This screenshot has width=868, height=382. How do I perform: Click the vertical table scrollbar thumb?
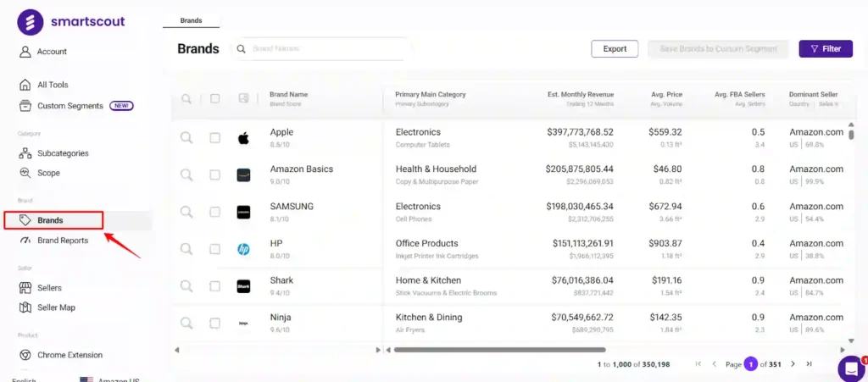[851, 135]
